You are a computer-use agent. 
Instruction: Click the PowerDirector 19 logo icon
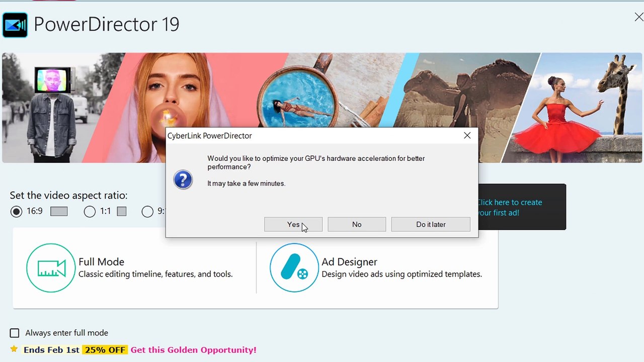[x=15, y=25]
